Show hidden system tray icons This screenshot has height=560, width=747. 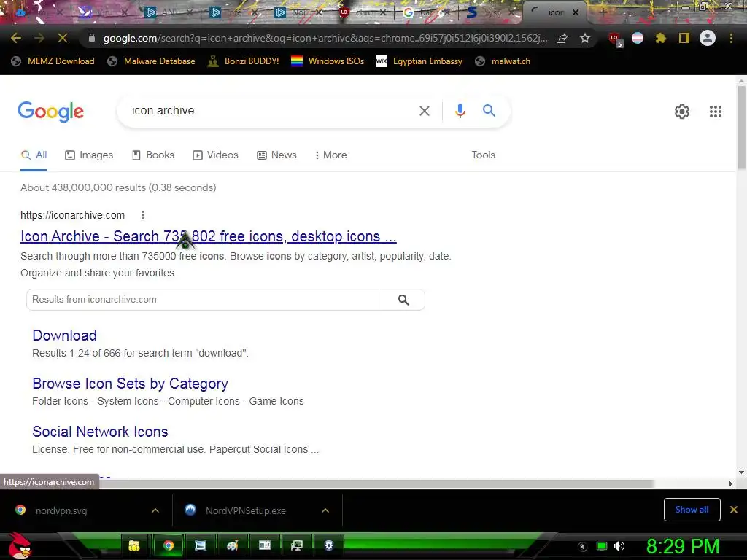[583, 547]
